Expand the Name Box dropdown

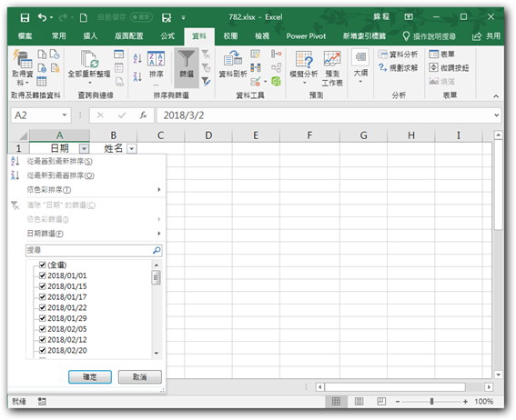click(65, 115)
